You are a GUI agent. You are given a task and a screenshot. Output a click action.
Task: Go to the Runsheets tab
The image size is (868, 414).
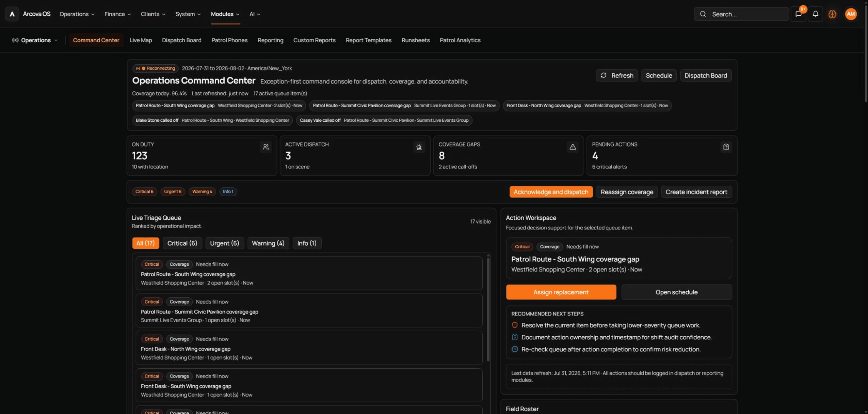pyautogui.click(x=415, y=40)
